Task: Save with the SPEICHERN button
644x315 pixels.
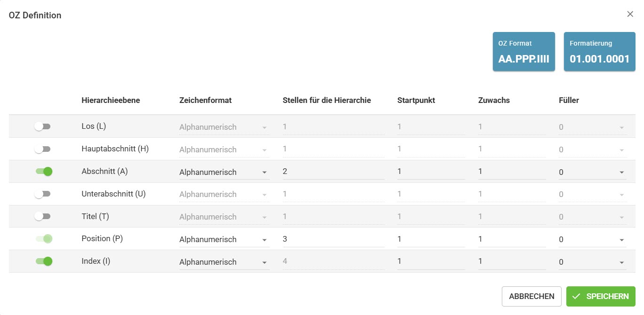Action: click(x=601, y=296)
